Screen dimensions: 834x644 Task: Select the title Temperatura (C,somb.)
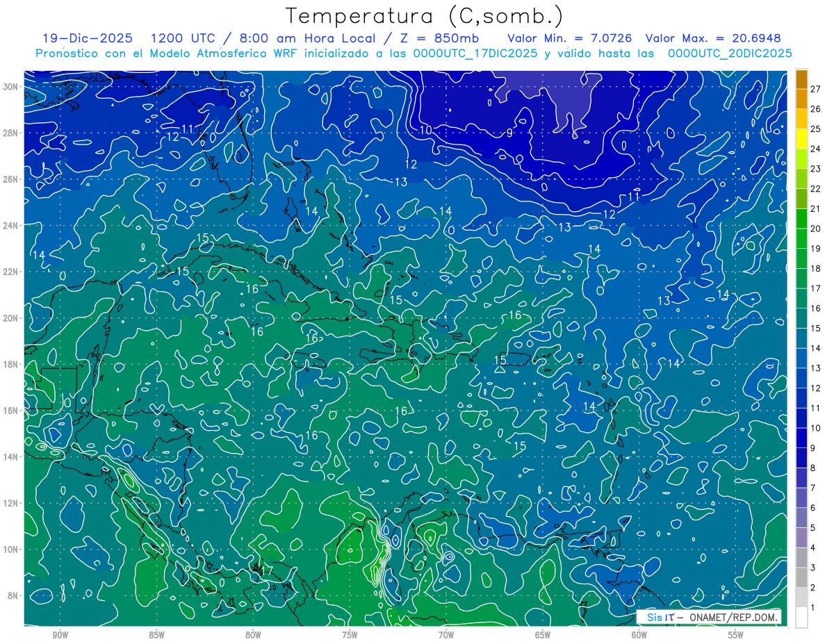(x=425, y=15)
